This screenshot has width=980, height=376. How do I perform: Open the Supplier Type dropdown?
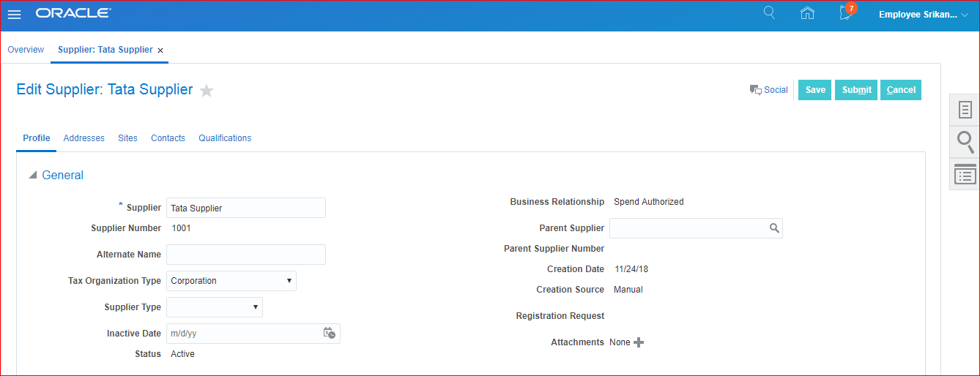[x=256, y=307]
